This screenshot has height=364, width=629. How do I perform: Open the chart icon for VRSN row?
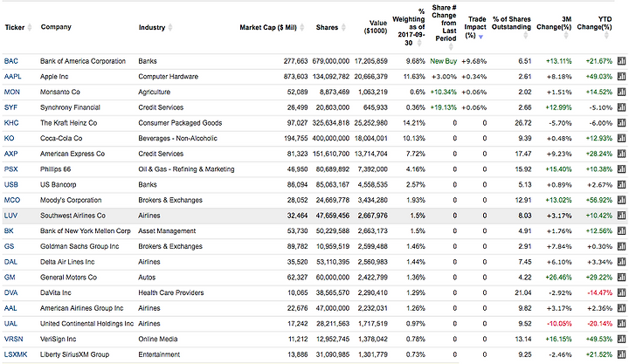tap(621, 339)
